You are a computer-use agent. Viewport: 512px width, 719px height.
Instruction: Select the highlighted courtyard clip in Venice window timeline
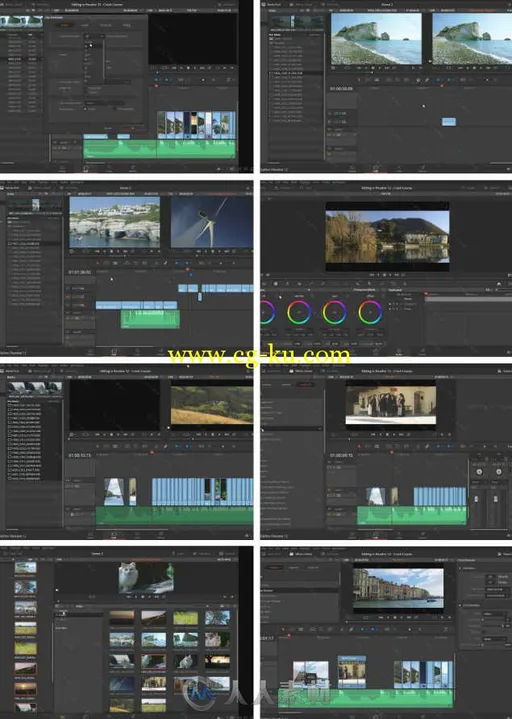pyautogui.click(x=352, y=672)
